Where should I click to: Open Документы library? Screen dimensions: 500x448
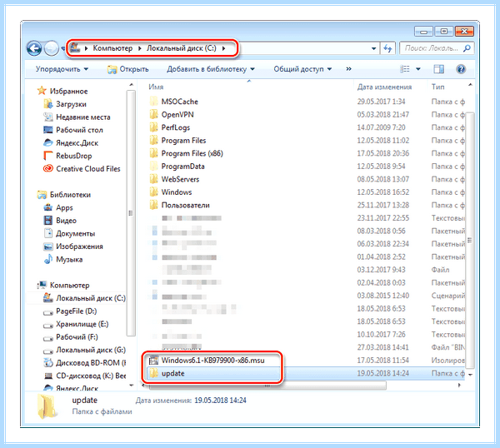click(75, 233)
